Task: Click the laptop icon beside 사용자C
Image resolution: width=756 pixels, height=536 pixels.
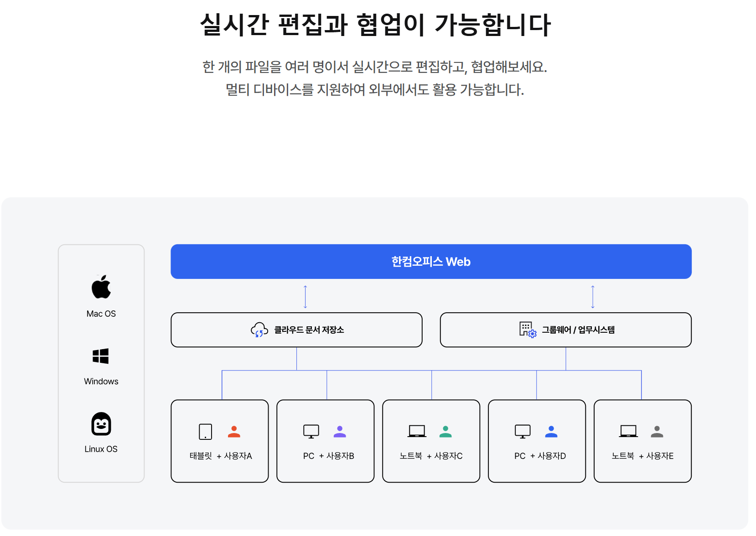Action: tap(417, 431)
